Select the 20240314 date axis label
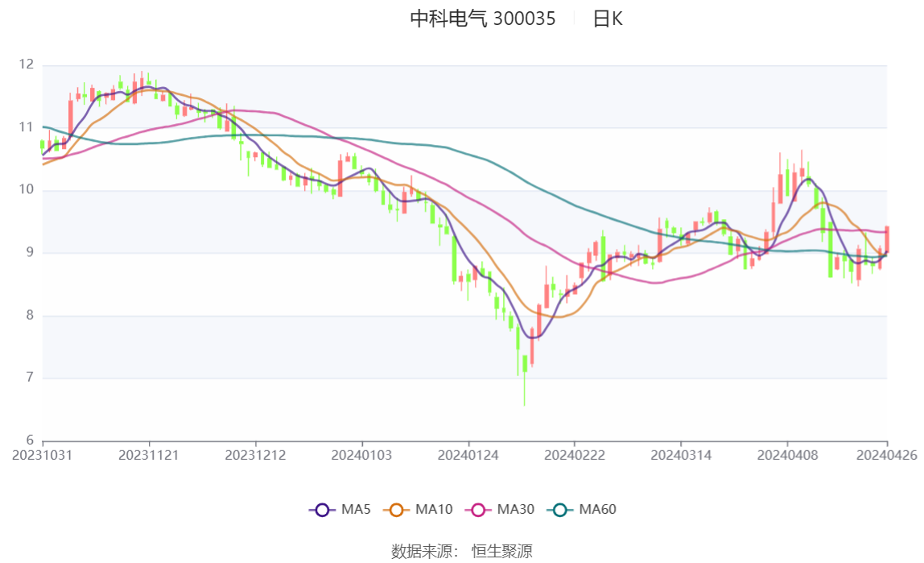The height and width of the screenshot is (563, 924). 681,456
